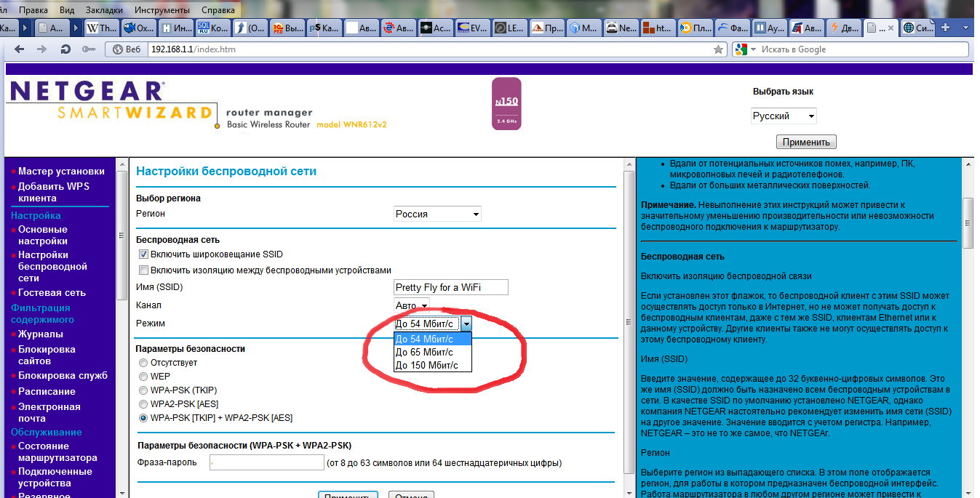Switch to the SQL.ru 'Ко...' tab
This screenshot has height=498, width=980.
(x=215, y=28)
